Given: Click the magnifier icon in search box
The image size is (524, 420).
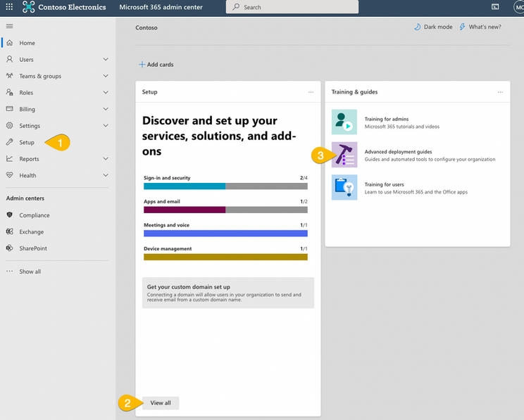Looking at the screenshot, I should point(236,6).
